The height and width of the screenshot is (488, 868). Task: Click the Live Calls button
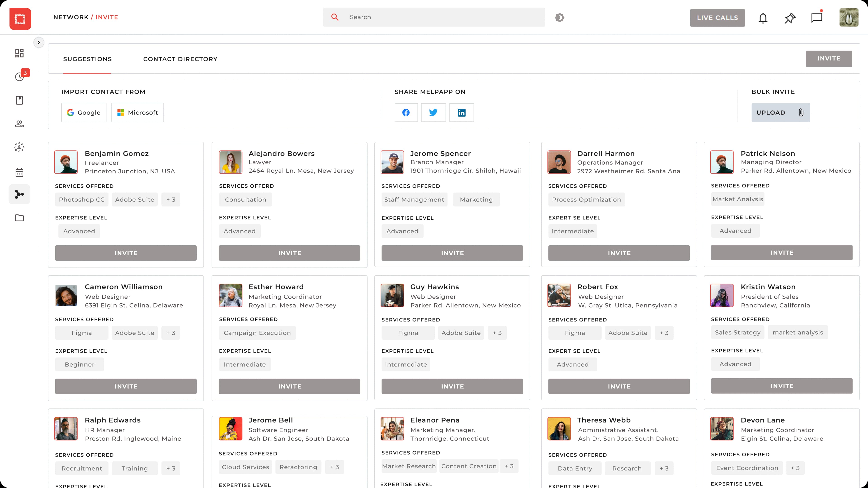coord(717,18)
